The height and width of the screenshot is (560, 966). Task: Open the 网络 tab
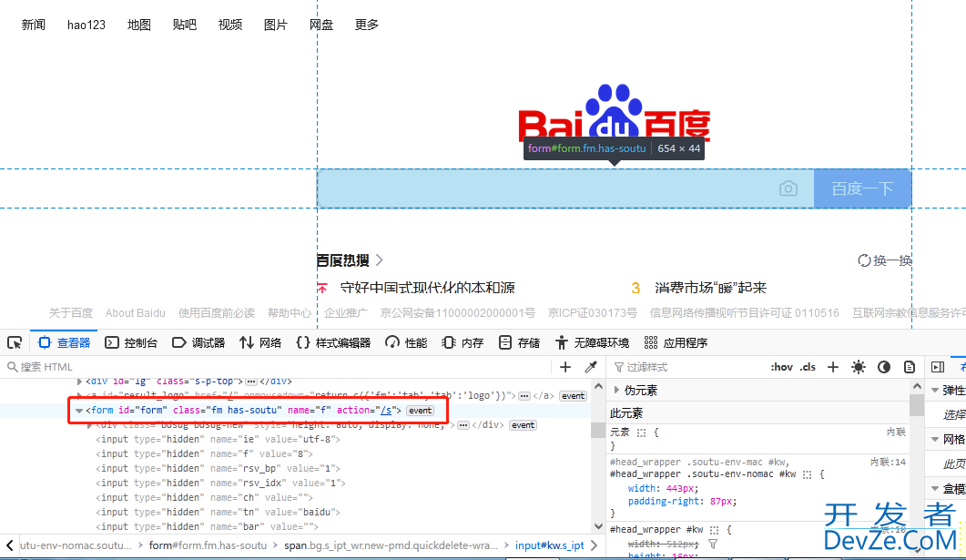(260, 343)
